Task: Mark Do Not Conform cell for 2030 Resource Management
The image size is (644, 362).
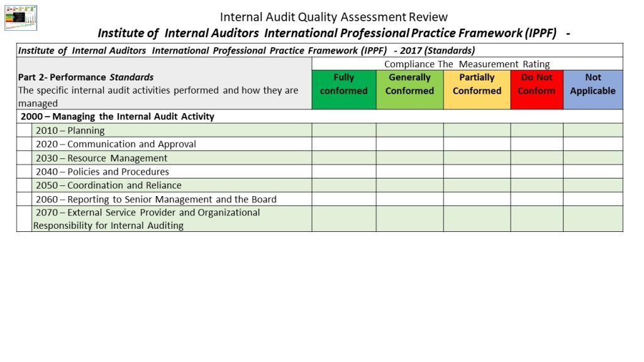Action: [x=537, y=158]
